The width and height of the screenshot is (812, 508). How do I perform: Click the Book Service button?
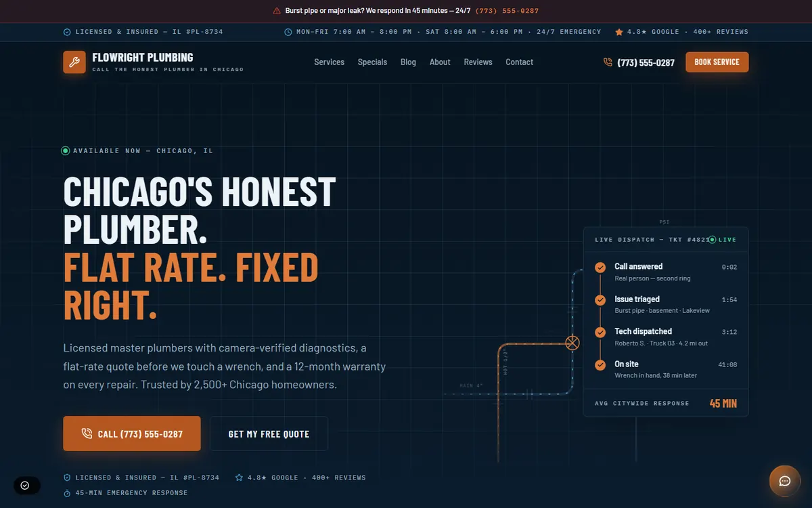(717, 62)
